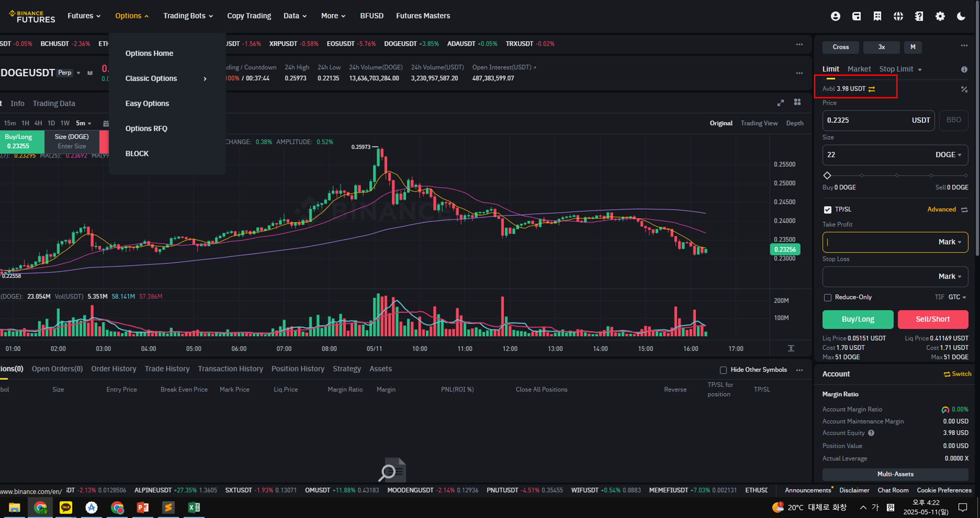
Task: Expand chart to fullscreen
Action: click(x=781, y=102)
